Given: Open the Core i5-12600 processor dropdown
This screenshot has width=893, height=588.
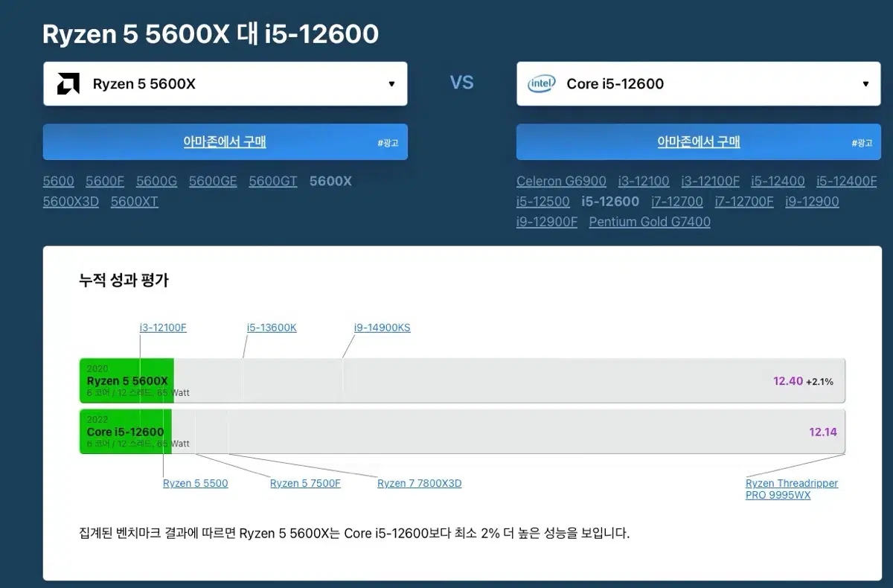Looking at the screenshot, I should coord(699,83).
